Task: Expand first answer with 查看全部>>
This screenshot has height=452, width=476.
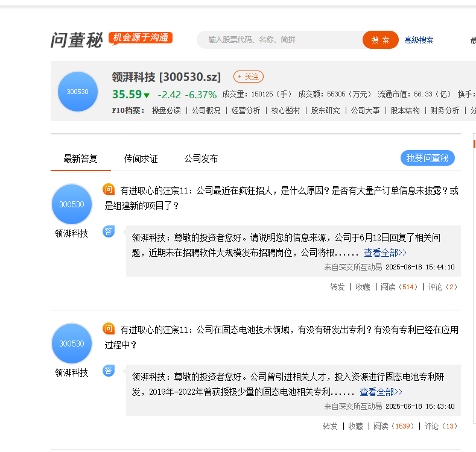Action: point(385,253)
